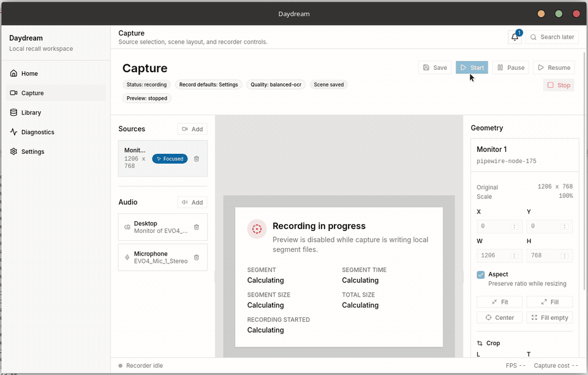Add a new video source

(192, 129)
